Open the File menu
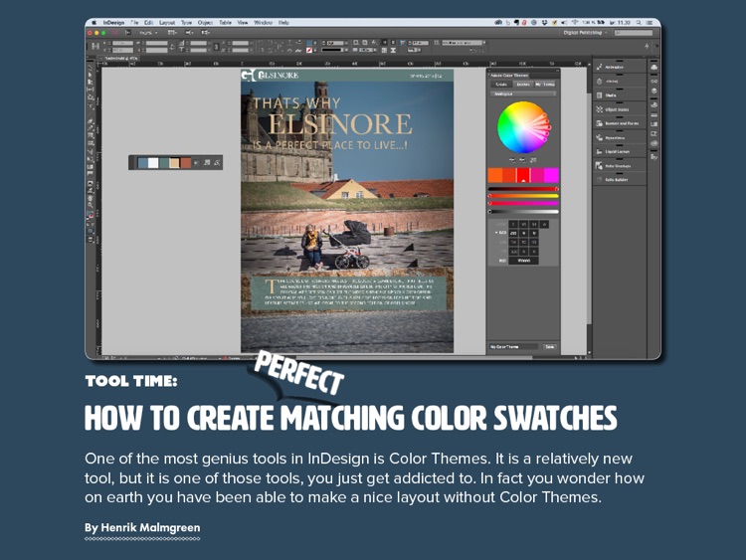 134,22
